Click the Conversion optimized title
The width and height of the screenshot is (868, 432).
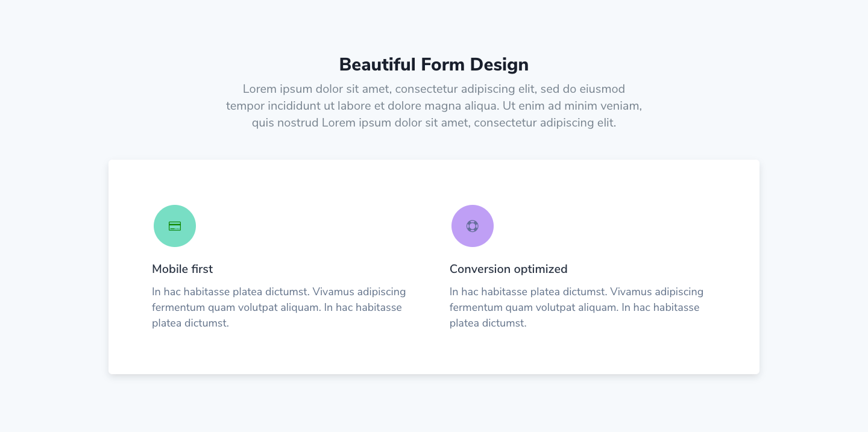click(x=509, y=269)
